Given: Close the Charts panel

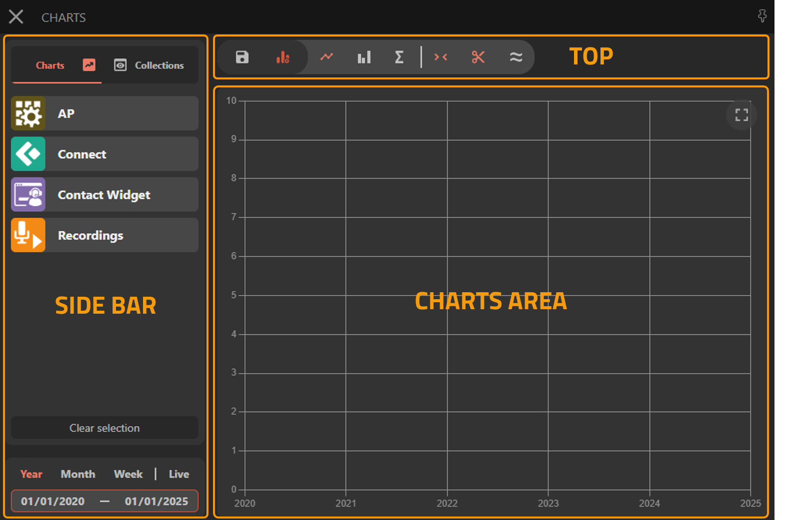Looking at the screenshot, I should (16, 17).
